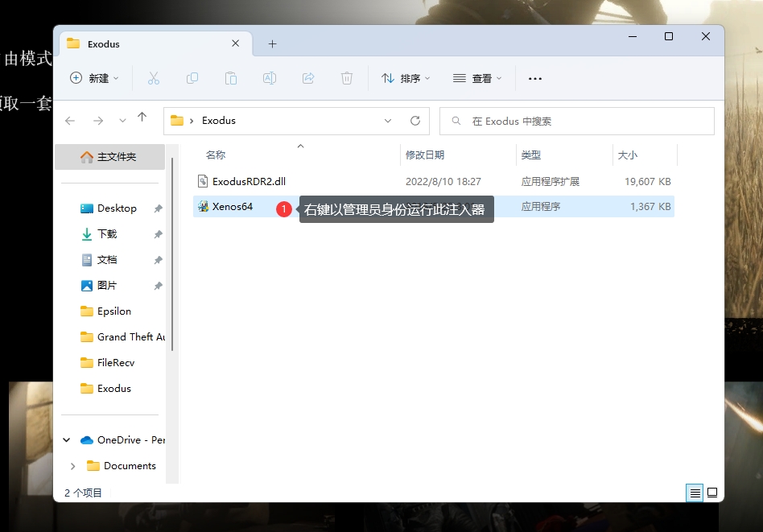Open the 查看 (View) menu
This screenshot has width=763, height=532.
point(477,78)
